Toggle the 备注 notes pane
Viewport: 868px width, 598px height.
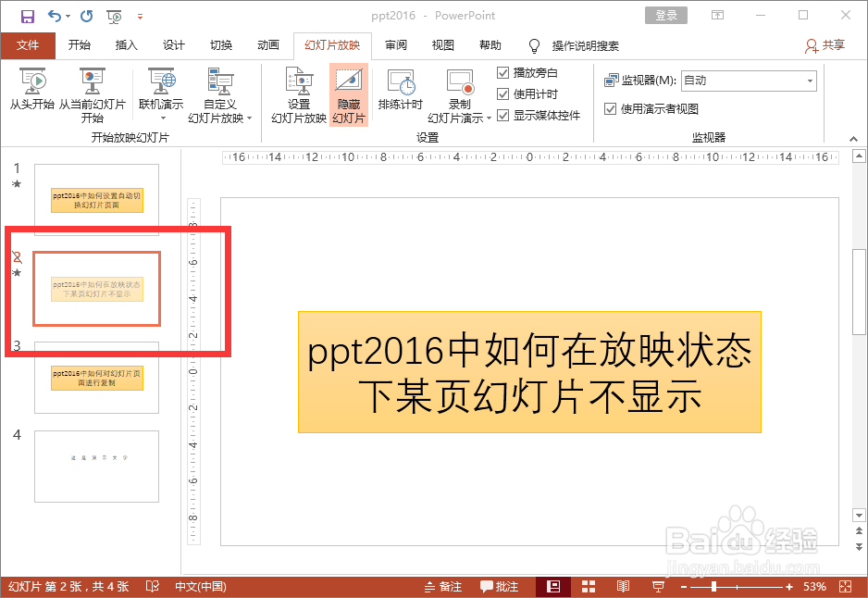[443, 586]
